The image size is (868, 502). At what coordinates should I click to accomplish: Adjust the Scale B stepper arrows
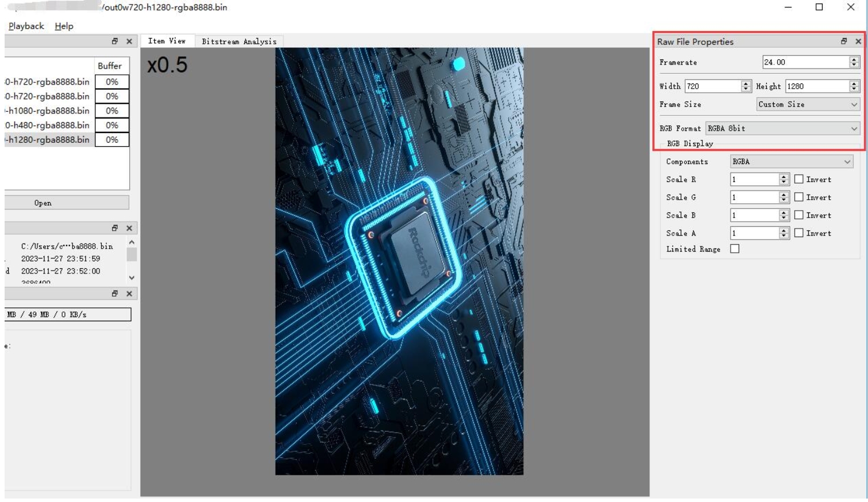783,215
